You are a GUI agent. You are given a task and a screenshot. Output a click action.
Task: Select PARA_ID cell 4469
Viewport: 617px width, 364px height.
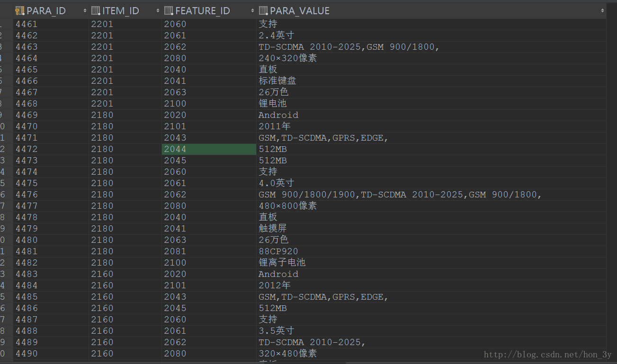click(51, 115)
